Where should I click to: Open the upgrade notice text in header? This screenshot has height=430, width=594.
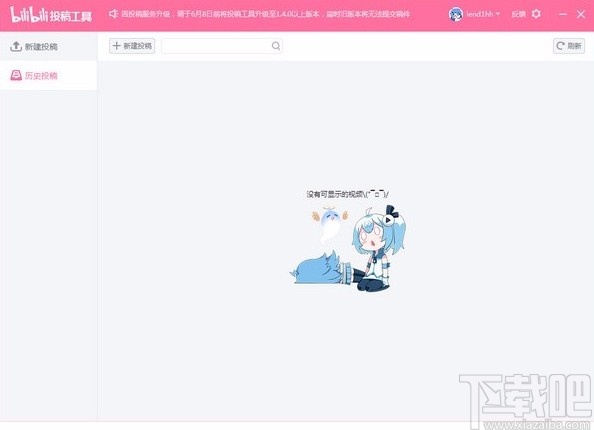click(x=266, y=14)
